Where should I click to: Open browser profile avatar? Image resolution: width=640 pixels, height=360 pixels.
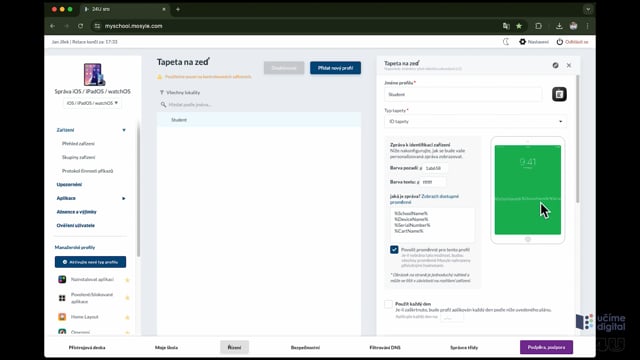pyautogui.click(x=573, y=26)
